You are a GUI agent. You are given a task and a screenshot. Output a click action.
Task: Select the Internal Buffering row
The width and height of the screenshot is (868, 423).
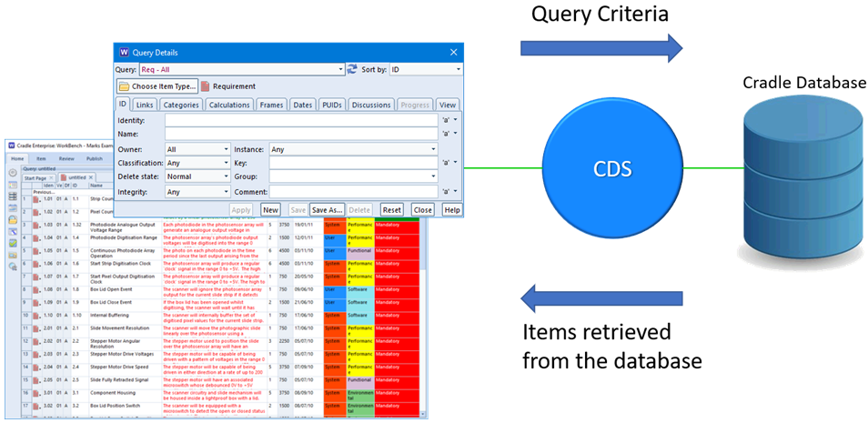(x=221, y=317)
